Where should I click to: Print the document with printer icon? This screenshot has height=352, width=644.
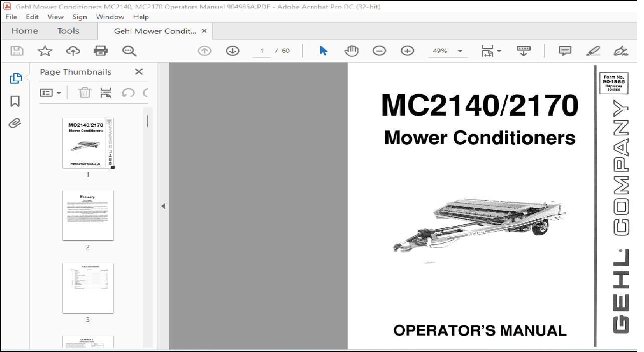point(101,51)
